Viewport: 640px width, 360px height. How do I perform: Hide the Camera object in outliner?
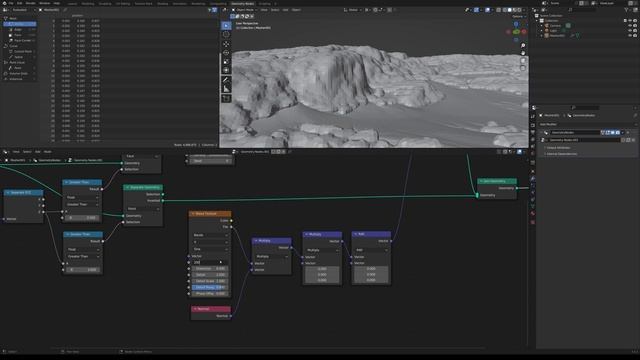[630, 25]
